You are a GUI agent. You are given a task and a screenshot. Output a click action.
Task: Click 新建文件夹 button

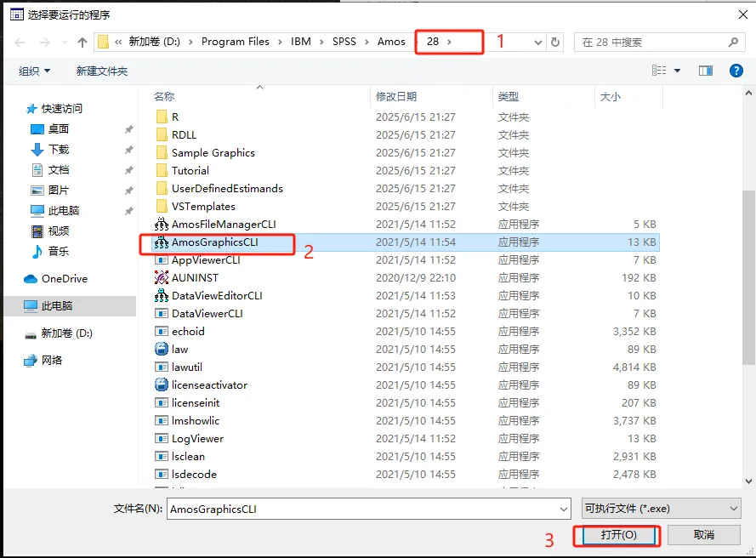coord(102,71)
